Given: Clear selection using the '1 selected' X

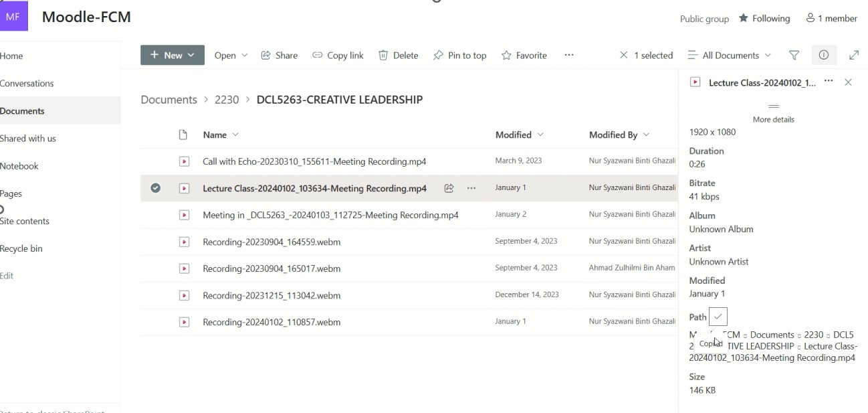Looking at the screenshot, I should click(x=624, y=56).
